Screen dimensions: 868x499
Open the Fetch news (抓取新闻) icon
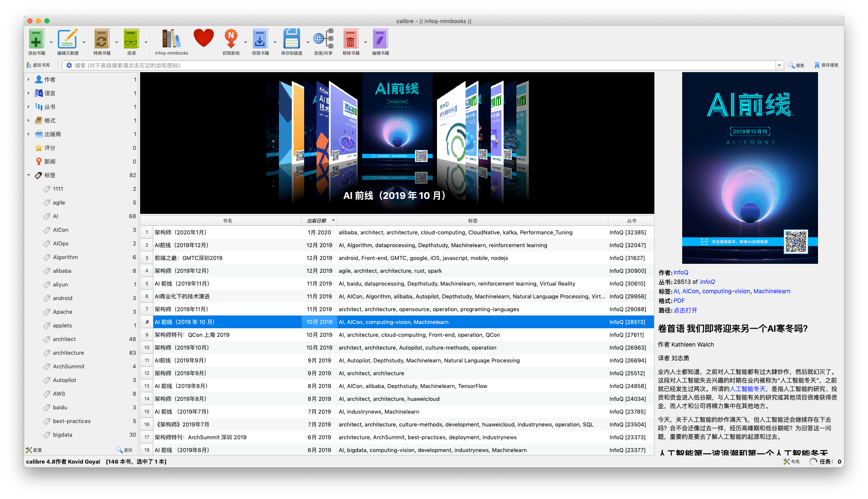231,39
